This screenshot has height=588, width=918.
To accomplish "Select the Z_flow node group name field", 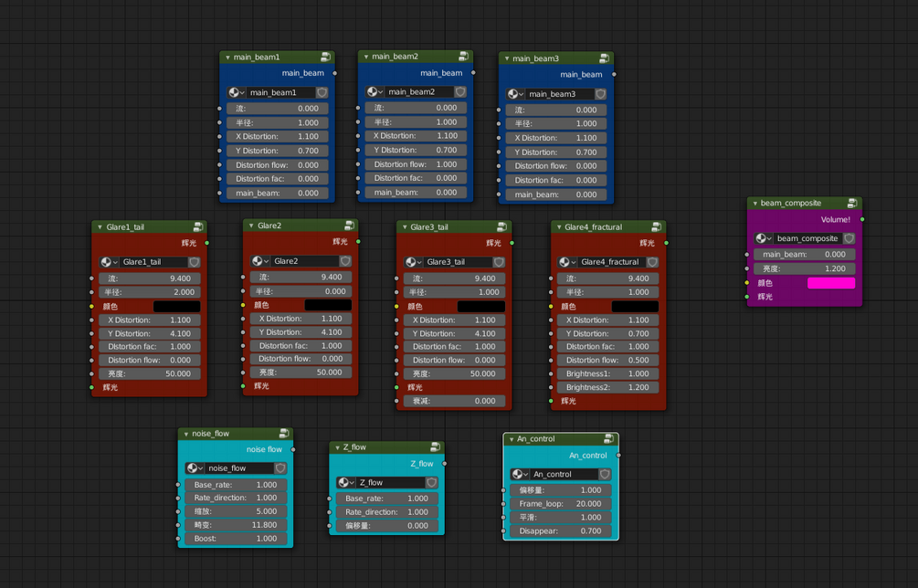I will pyautogui.click(x=391, y=483).
